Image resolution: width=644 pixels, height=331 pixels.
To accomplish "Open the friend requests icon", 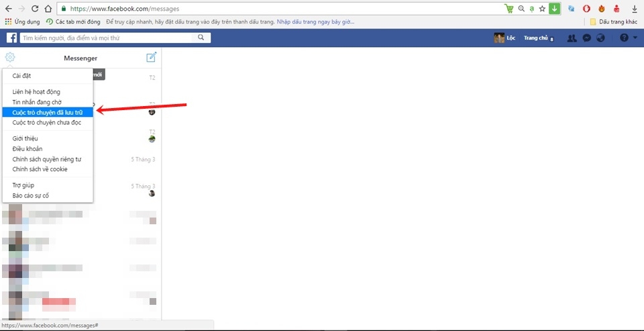I will coord(572,38).
